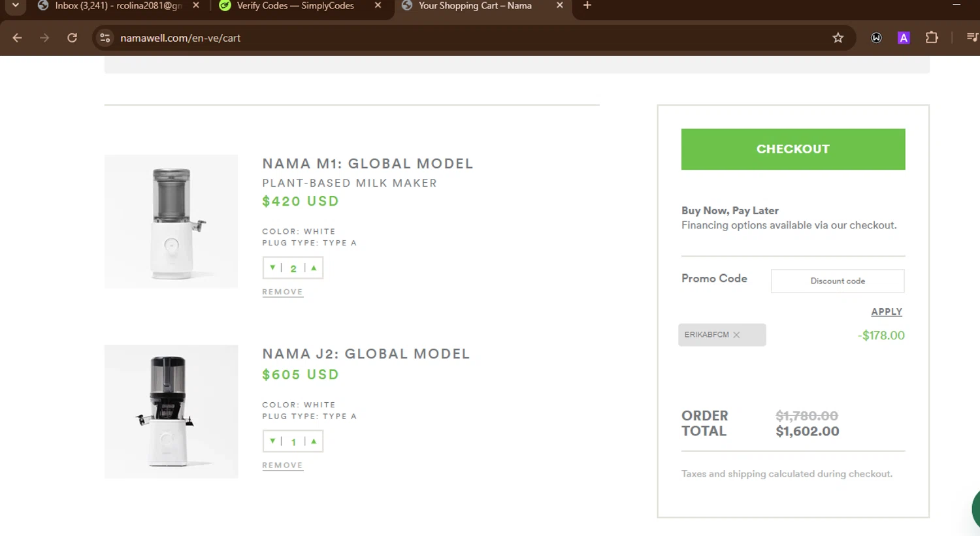Click the $605 USD price
The height and width of the screenshot is (536, 980).
click(301, 375)
